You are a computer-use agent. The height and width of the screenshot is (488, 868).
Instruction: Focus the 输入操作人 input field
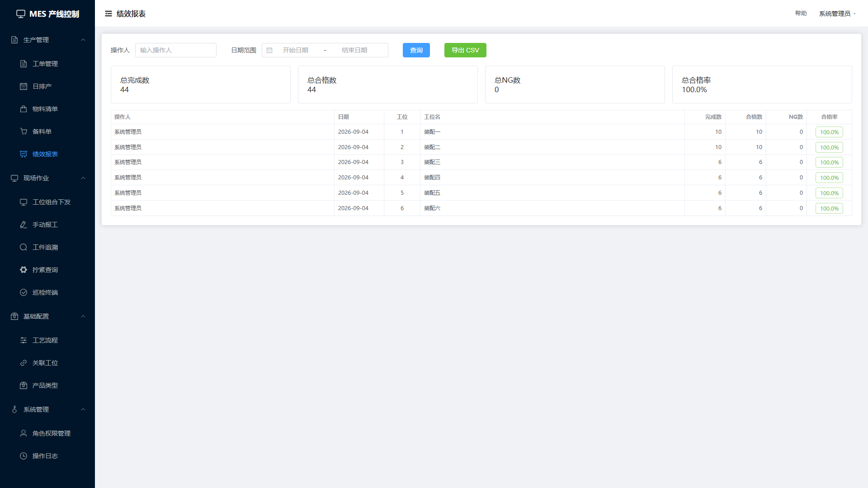176,50
